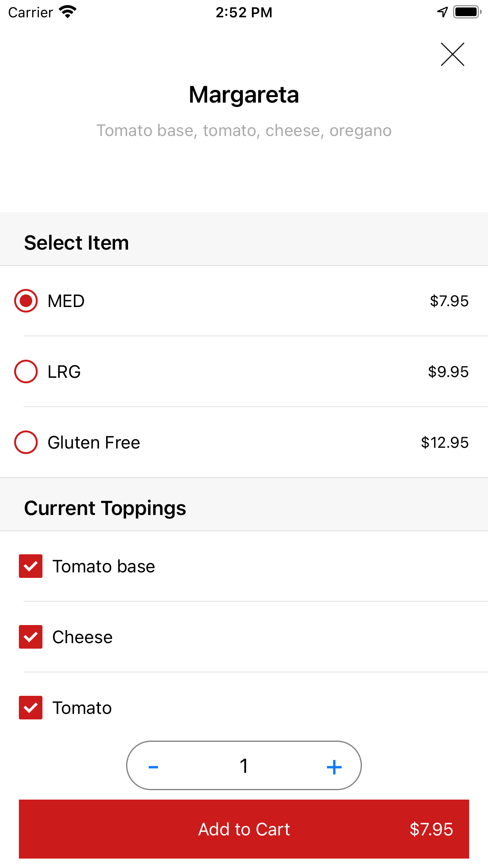This screenshot has width=488, height=868.
Task: Tap the Add to Cart button
Action: pos(244,829)
